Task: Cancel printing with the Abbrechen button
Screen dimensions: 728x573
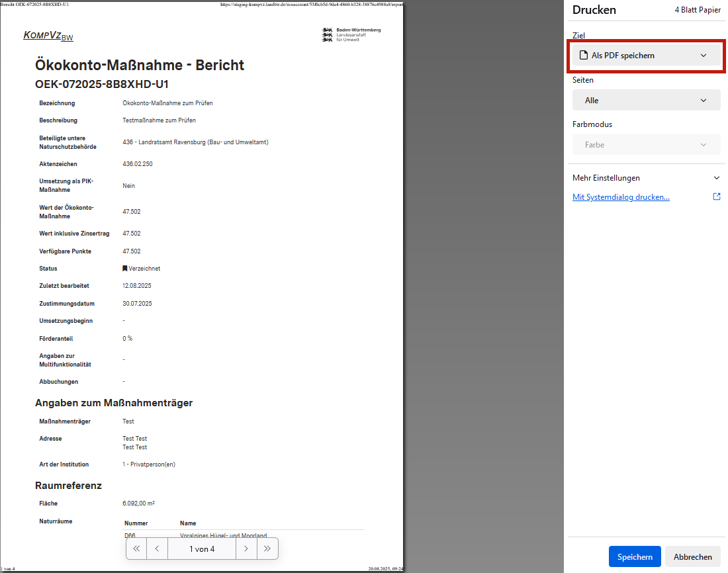Action: [692, 556]
